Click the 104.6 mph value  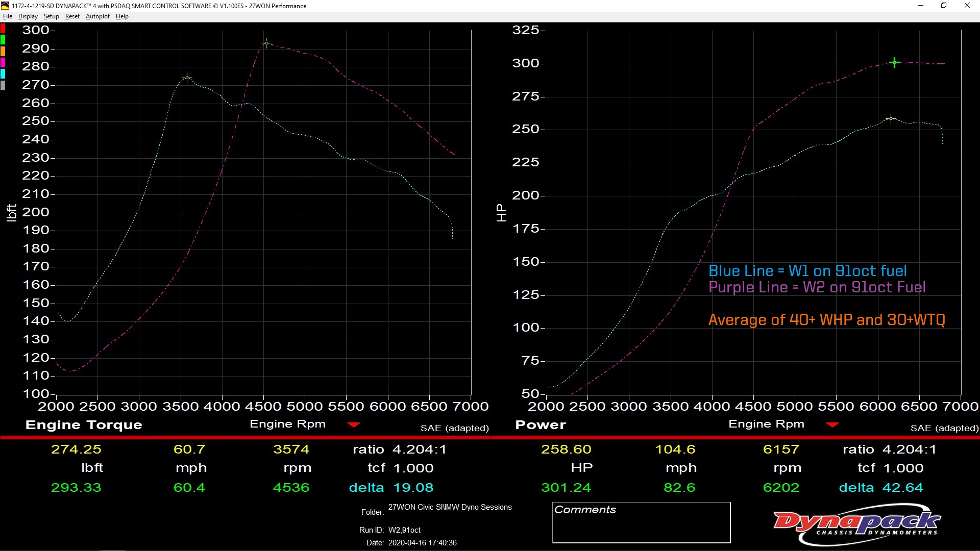[675, 449]
